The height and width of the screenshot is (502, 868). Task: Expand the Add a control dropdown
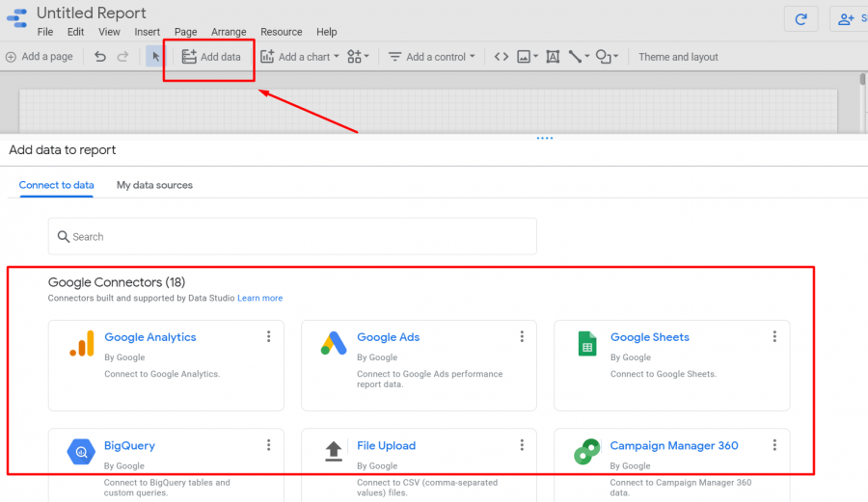[x=432, y=57]
